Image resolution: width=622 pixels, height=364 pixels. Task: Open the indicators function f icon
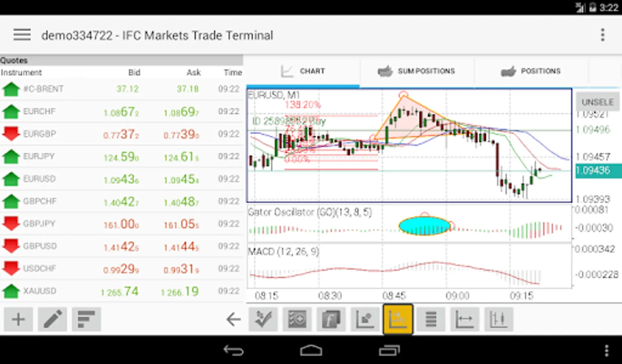tap(331, 320)
